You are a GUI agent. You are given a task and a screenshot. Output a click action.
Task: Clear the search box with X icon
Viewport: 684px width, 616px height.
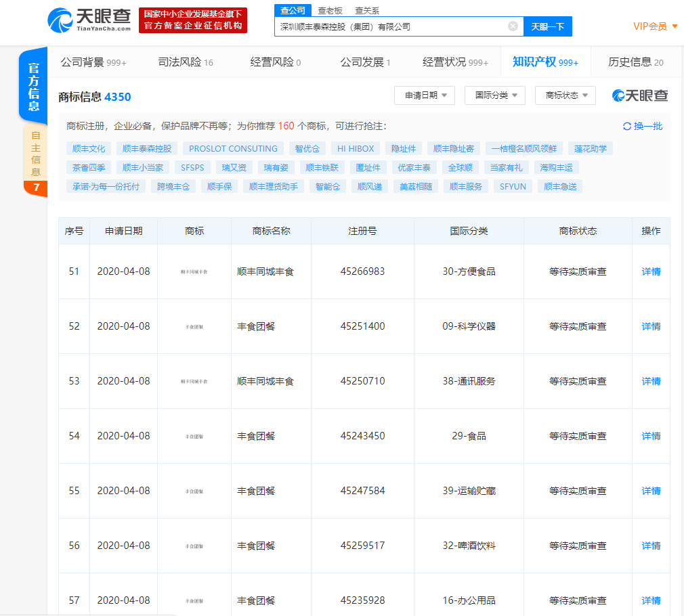[x=513, y=26]
